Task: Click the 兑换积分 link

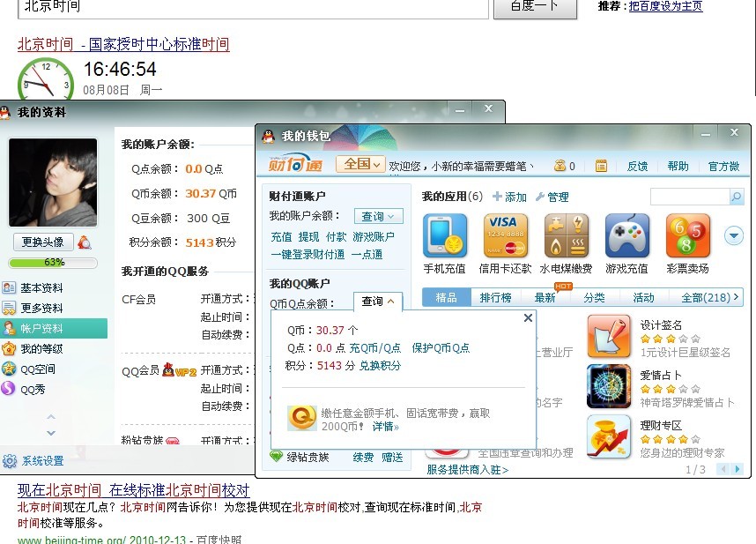Action: 380,366
